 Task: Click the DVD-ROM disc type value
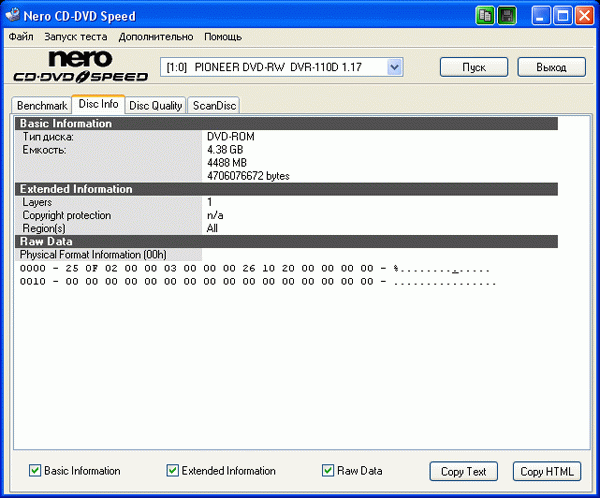coord(231,137)
